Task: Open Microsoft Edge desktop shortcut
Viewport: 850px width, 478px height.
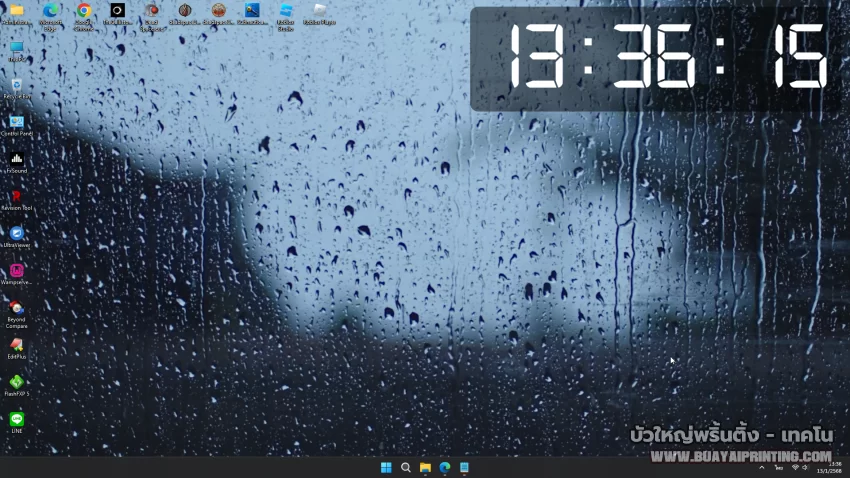Action: coord(51,12)
